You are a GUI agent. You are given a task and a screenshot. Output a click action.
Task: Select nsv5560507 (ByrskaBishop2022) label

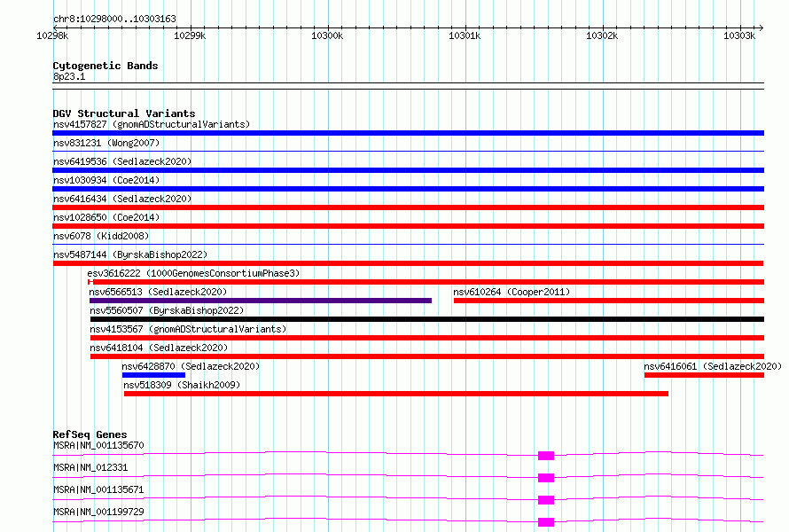click(x=167, y=310)
